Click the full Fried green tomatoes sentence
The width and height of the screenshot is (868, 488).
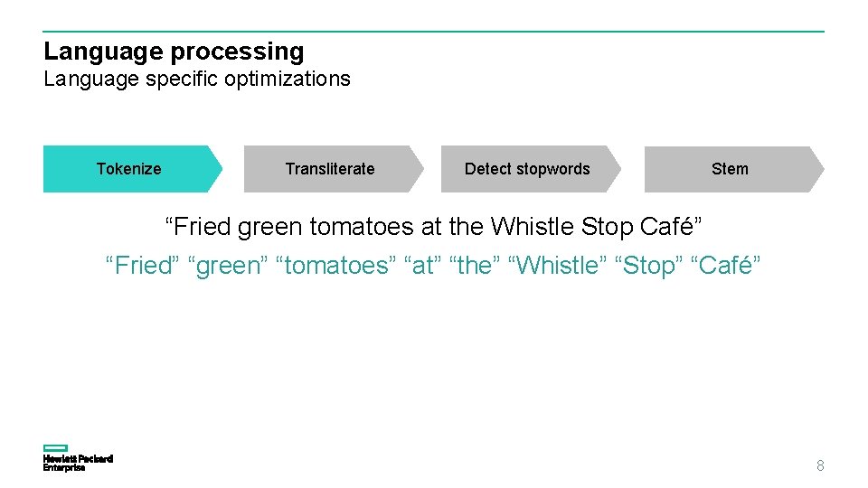click(x=433, y=226)
